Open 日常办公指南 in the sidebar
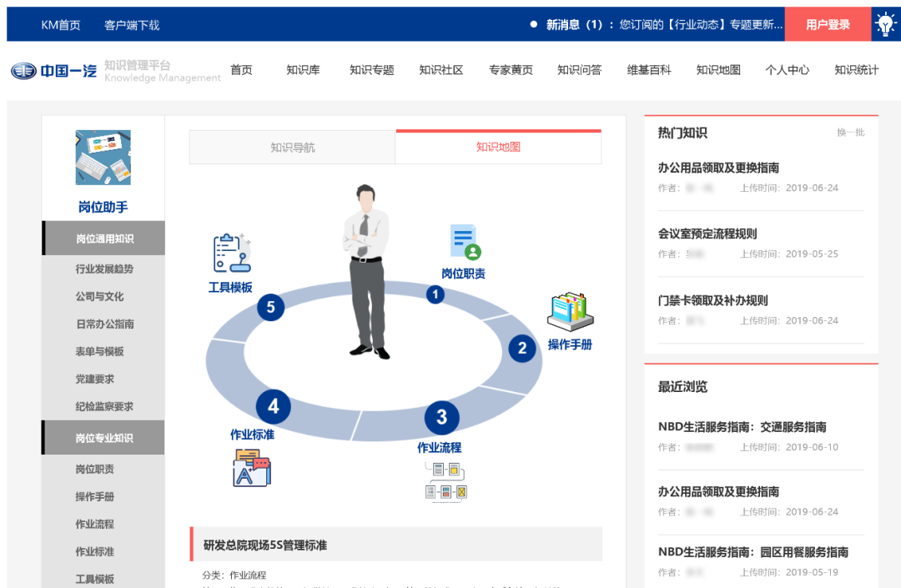This screenshot has height=588, width=901. pos(104,324)
